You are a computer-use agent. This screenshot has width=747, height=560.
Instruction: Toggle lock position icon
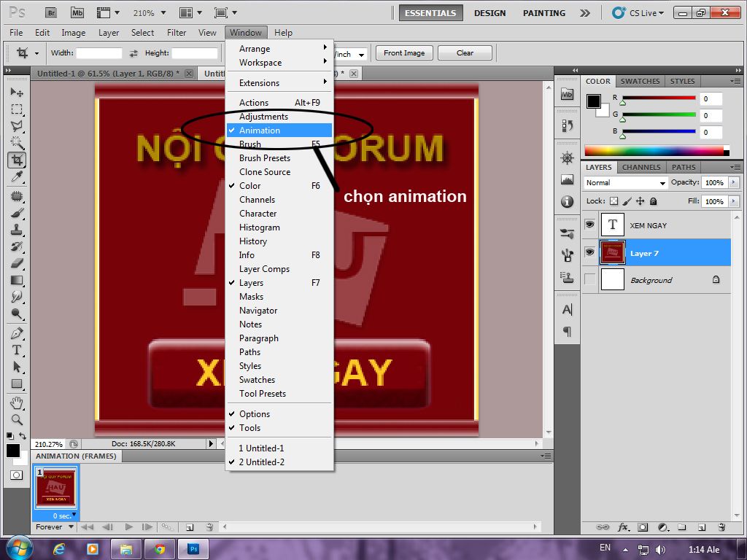[640, 201]
